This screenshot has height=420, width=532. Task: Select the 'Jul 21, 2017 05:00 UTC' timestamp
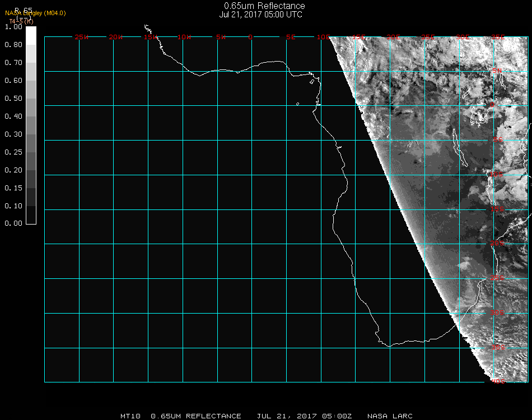tap(260, 15)
